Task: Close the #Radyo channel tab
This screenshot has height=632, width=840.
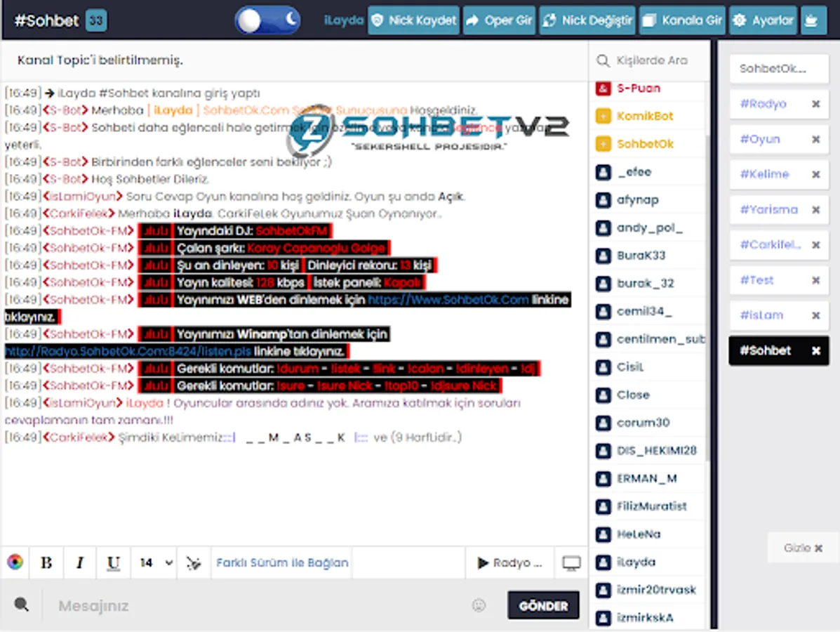Action: 815,104
